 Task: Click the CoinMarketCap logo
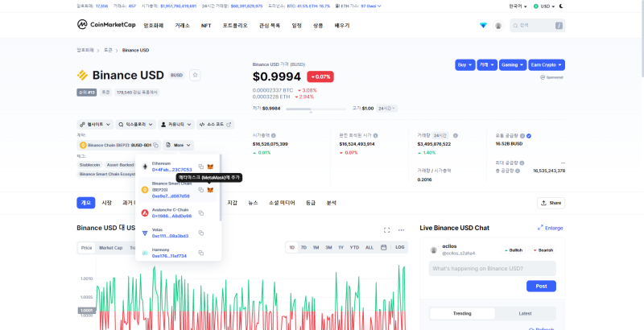[106, 25]
